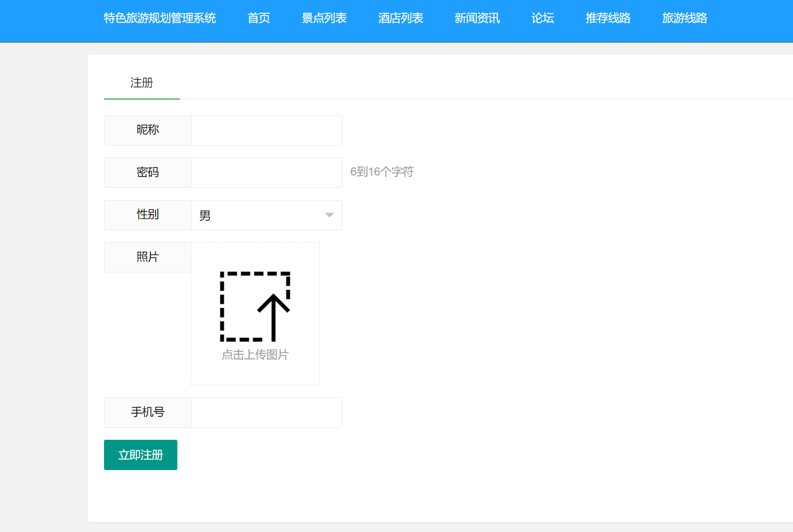Focus the 密码 password input
The height and width of the screenshot is (532, 793).
(266, 173)
